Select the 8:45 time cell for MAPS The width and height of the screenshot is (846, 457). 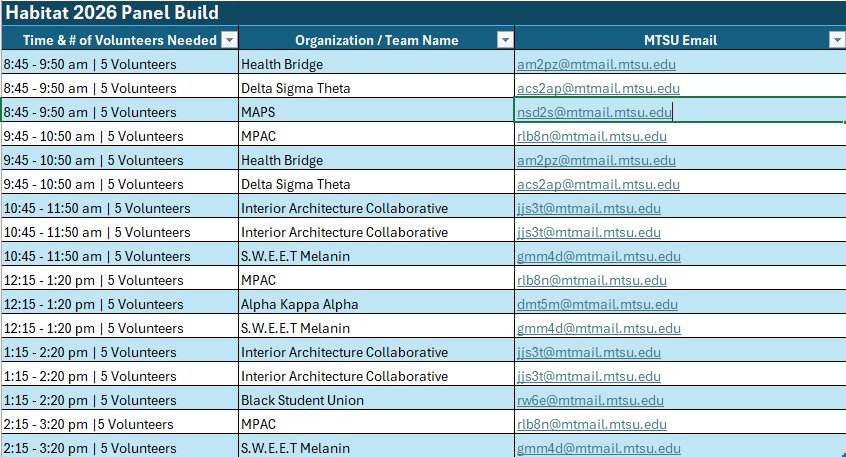(120, 112)
